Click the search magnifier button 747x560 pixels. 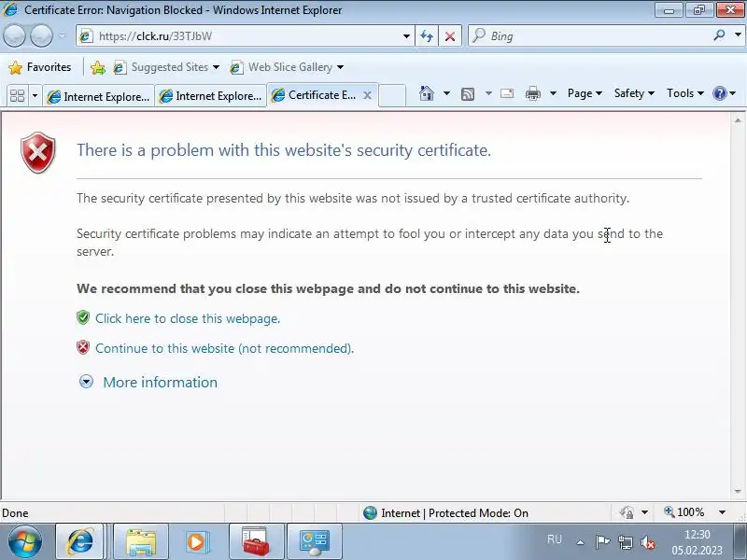719,35
